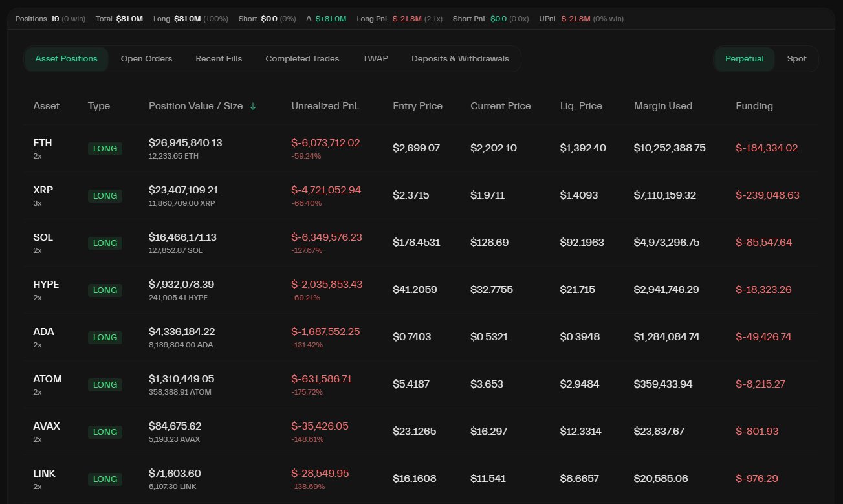Select the TWAP tab
The width and height of the screenshot is (843, 504).
click(375, 59)
